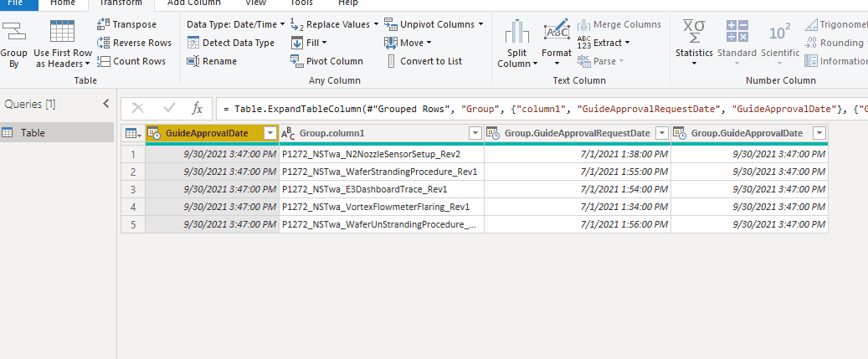
Task: Open the Unpivot Columns dropdown arrow
Action: [480, 24]
